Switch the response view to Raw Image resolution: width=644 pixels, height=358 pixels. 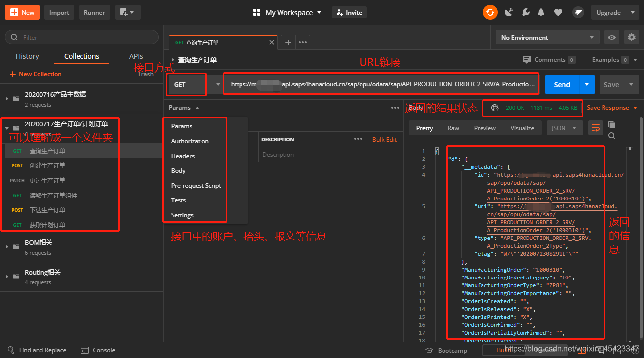pos(453,128)
